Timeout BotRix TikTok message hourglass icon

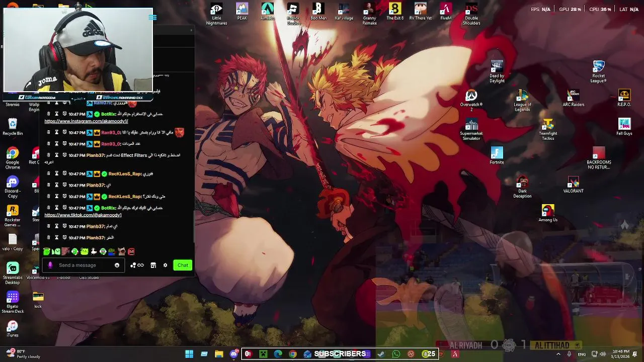tap(57, 208)
